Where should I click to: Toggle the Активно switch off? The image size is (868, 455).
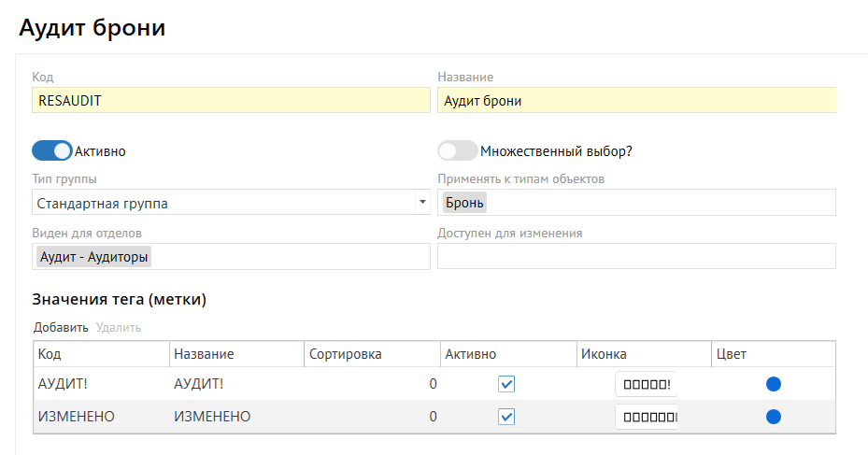[52, 150]
